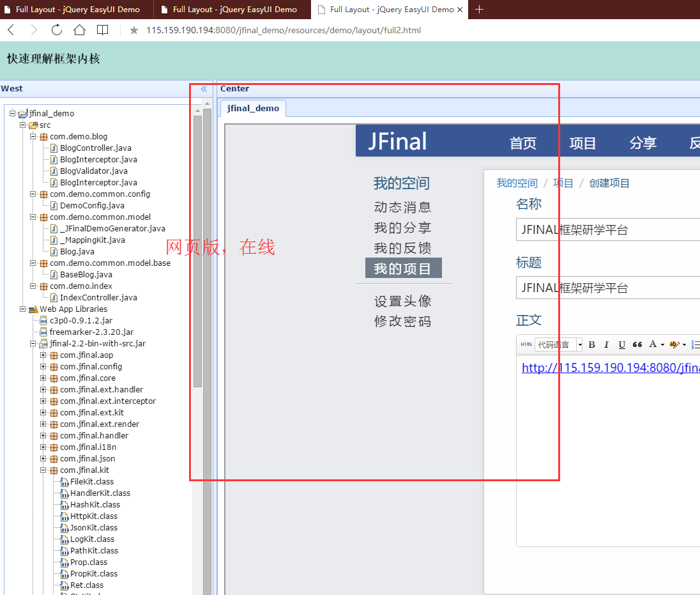Reload the page with the refresh icon
700x595 pixels.
(57, 30)
